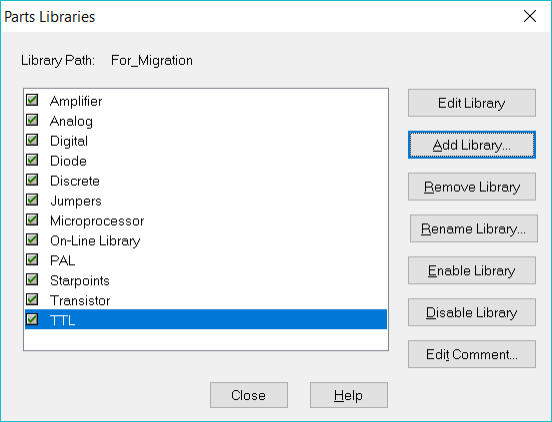Click the Disable Library button
This screenshot has height=422, width=552.
pos(472,313)
